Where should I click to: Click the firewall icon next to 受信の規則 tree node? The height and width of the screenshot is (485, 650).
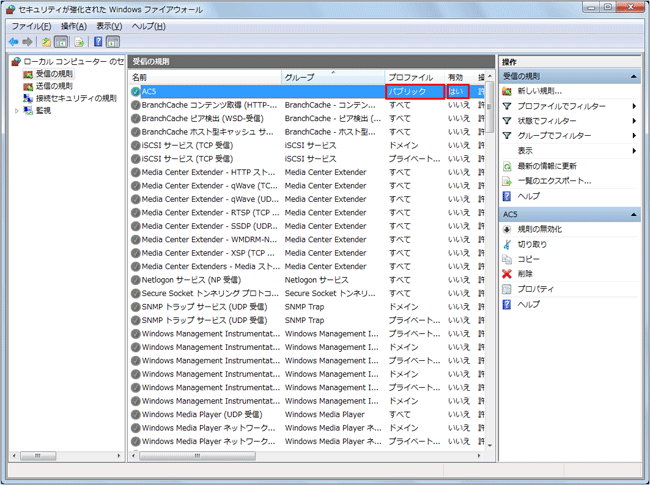tap(28, 74)
